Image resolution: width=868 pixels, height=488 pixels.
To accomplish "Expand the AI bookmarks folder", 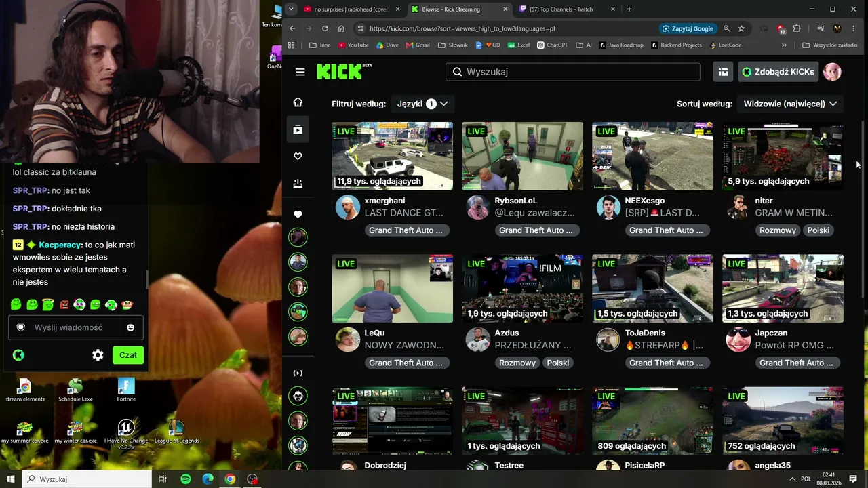I will tap(583, 45).
